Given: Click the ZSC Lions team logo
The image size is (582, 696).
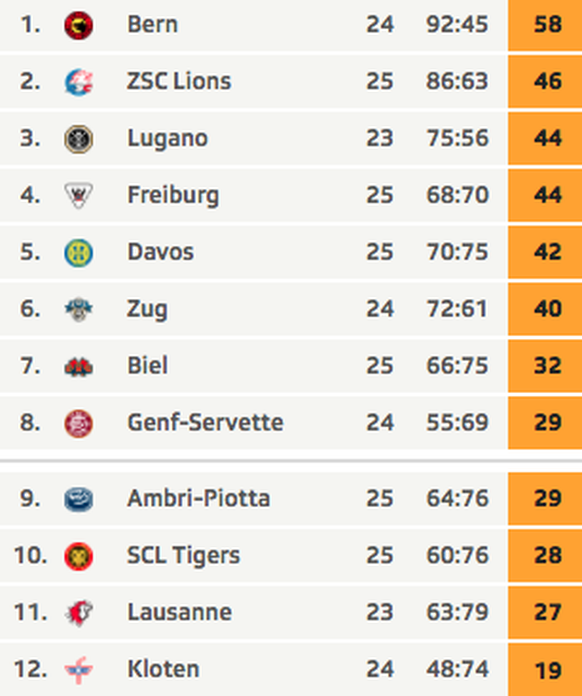Looking at the screenshot, I should click(79, 82).
